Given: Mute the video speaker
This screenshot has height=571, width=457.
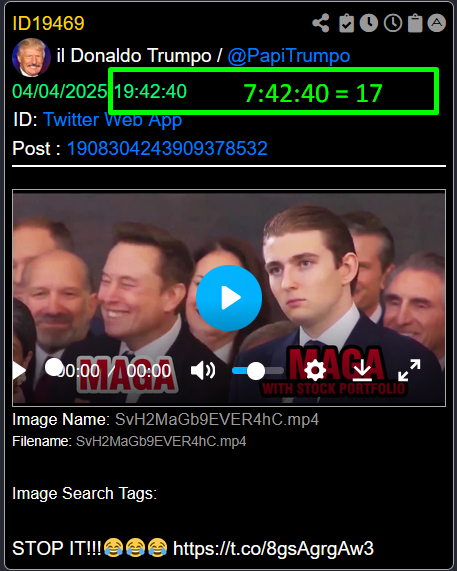Looking at the screenshot, I should (x=203, y=371).
